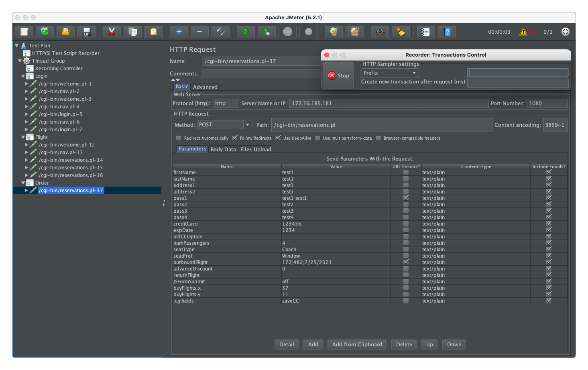Screen dimensions: 588x370
Task: Click Add from Clipboard button
Action: tap(357, 344)
